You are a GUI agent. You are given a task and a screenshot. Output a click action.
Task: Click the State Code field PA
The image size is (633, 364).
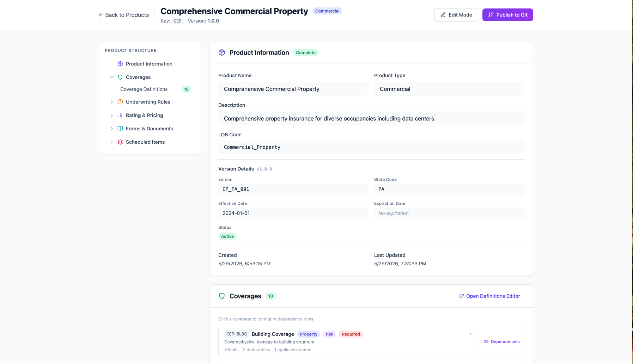pyautogui.click(x=449, y=189)
